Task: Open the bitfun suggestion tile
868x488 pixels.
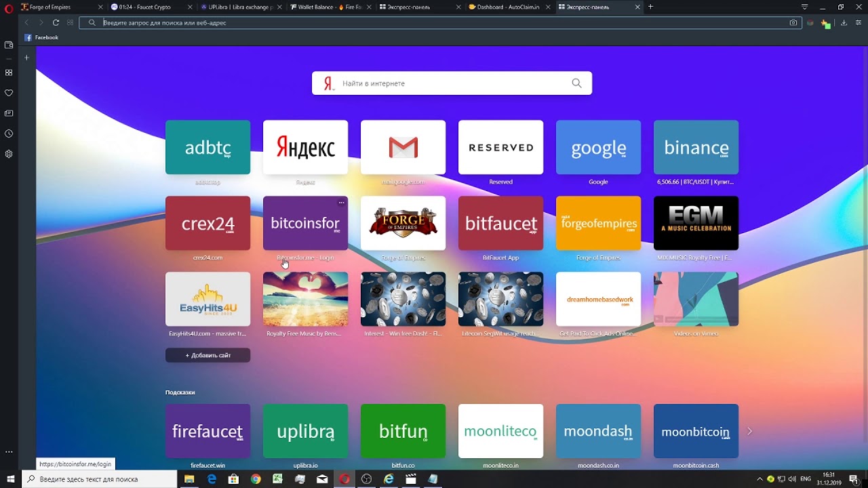Action: 403,431
